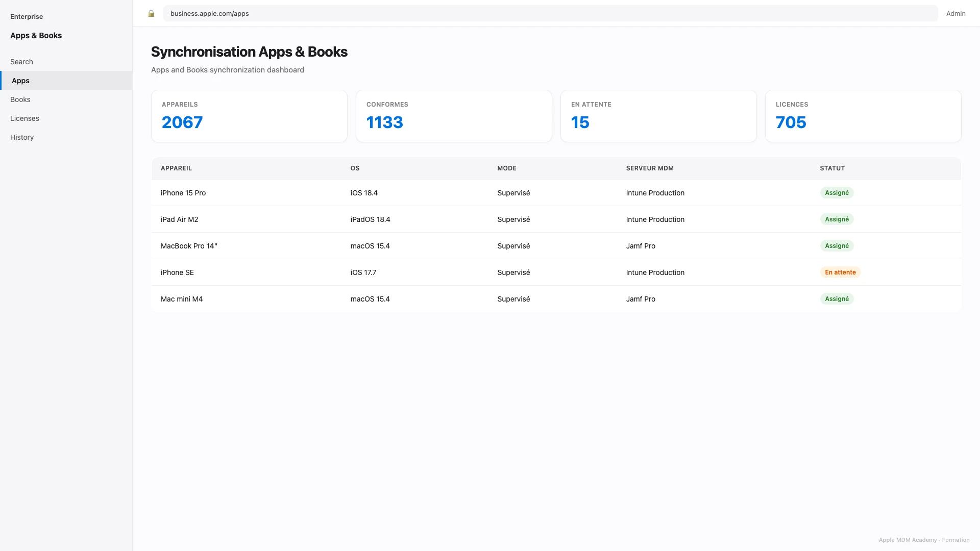The height and width of the screenshot is (551, 980).
Task: Open the Admin account label
Action: coord(955,14)
